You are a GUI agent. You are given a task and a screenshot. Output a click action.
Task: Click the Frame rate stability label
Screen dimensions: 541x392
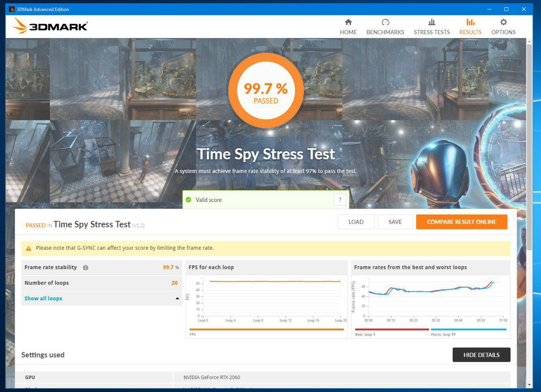pyautogui.click(x=51, y=267)
